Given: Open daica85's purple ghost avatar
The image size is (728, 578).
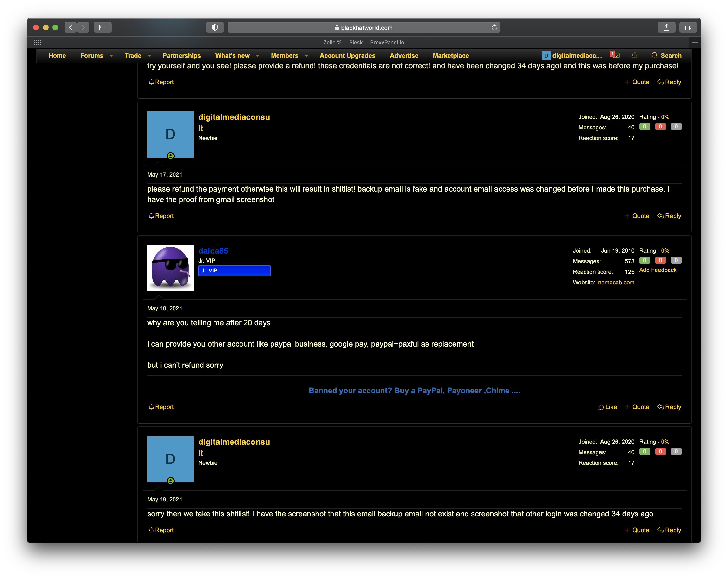Looking at the screenshot, I should click(x=170, y=268).
